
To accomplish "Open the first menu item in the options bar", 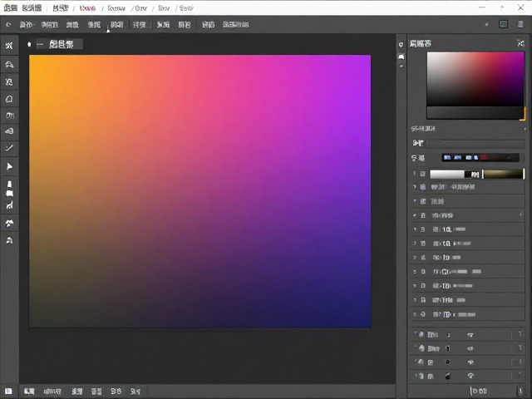I will (27, 24).
